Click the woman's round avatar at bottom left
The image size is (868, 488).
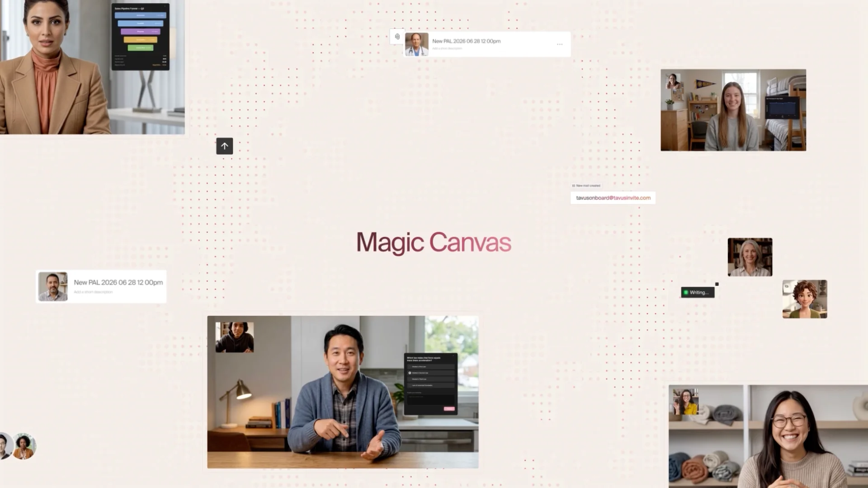[x=24, y=446]
